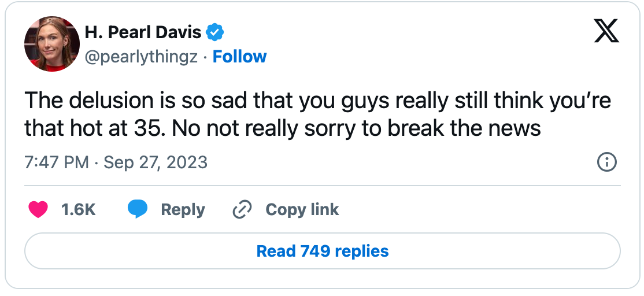Click the tweet line starting 'The delusion'
Screen dimensions: 644x296
point(318,101)
